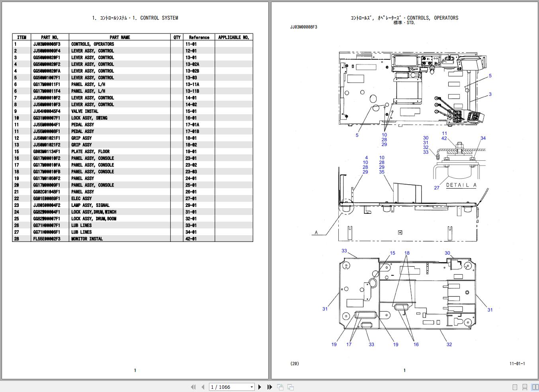Click the page code 11-01-1
The width and height of the screenshot is (539, 392).
(x=517, y=364)
